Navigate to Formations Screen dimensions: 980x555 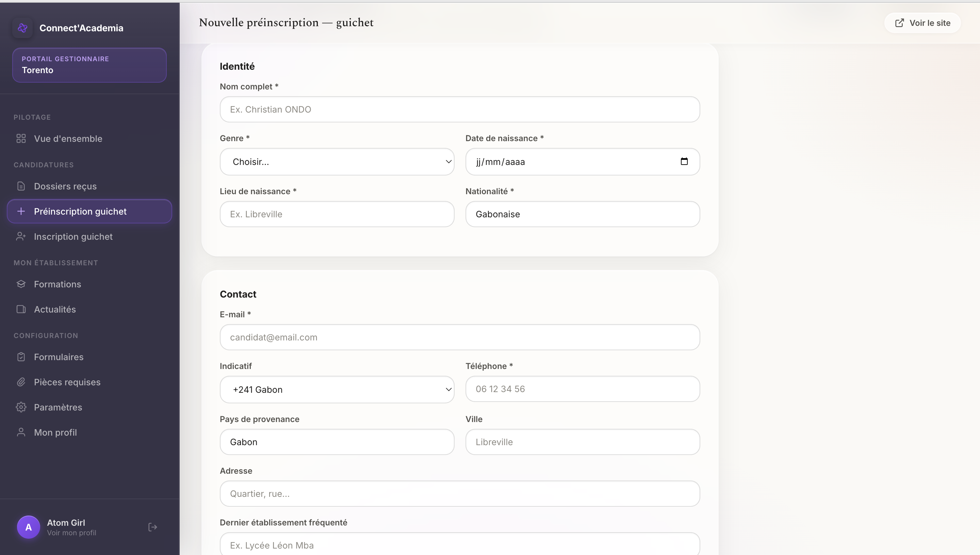click(x=89, y=284)
